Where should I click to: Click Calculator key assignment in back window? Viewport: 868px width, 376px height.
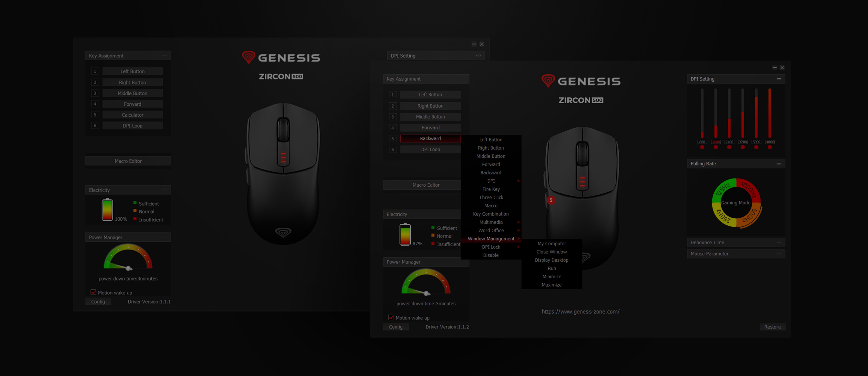pyautogui.click(x=132, y=115)
